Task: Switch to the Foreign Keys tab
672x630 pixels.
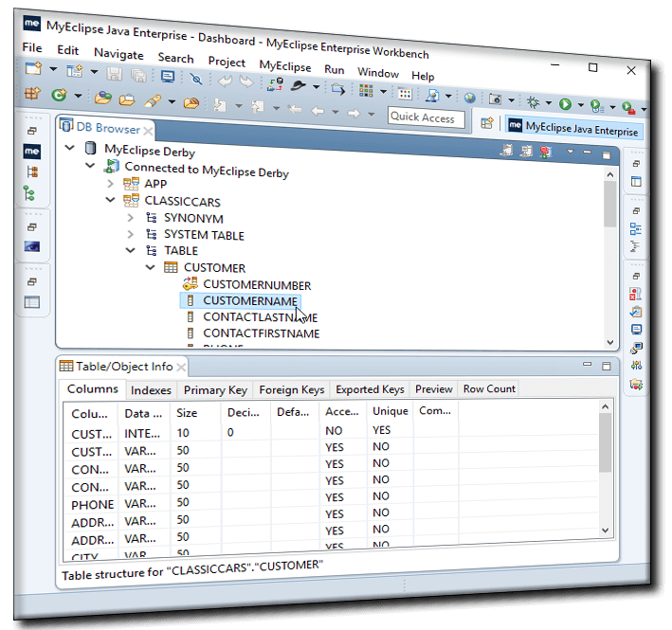Action: coord(291,389)
